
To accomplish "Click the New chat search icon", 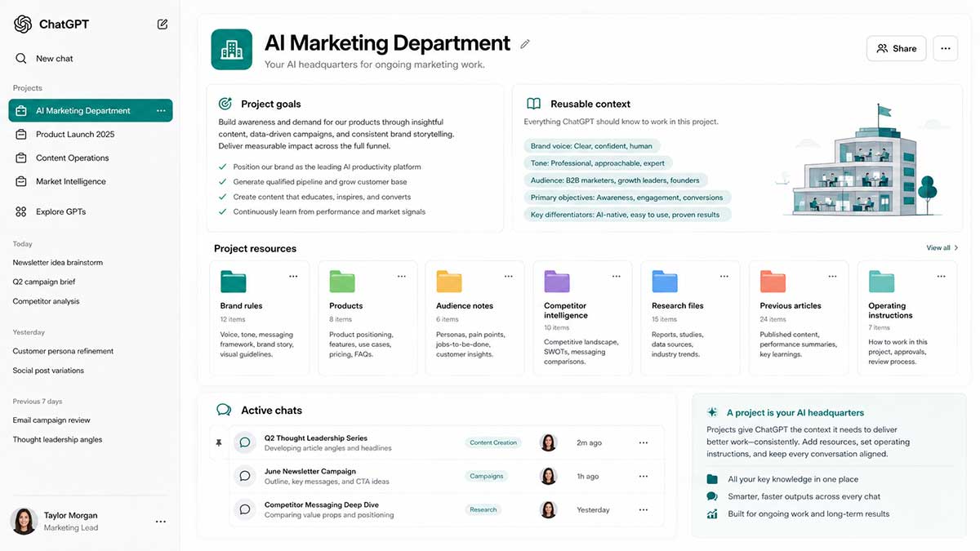I will coord(21,59).
